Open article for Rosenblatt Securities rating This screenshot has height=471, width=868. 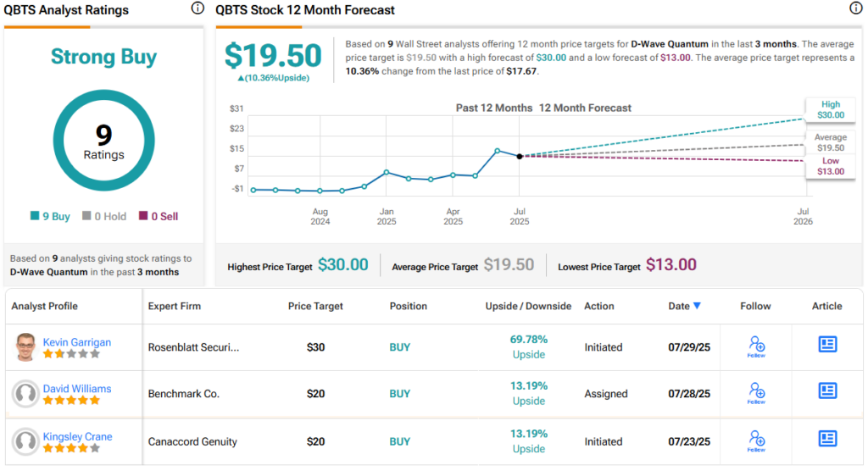click(827, 344)
